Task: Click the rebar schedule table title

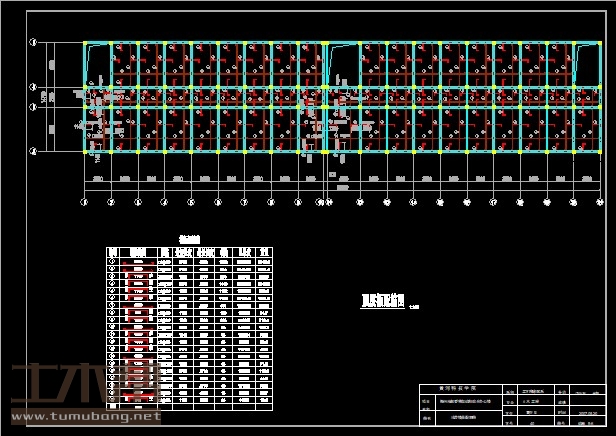Action: 189,239
